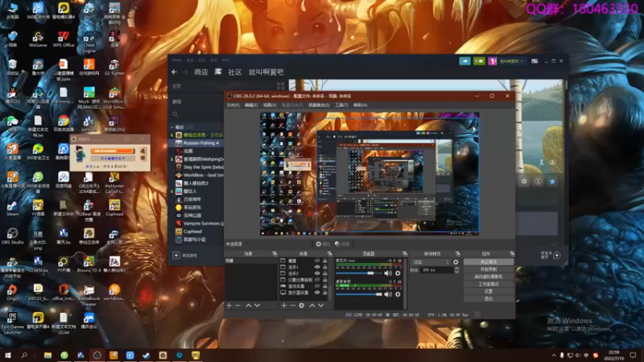
Task: Move the selected source up
Action: [x=312, y=306]
